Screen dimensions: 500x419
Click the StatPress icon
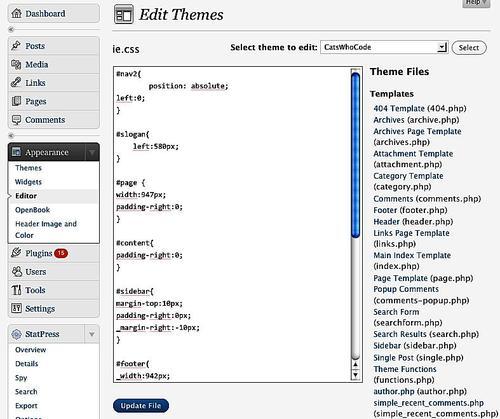16,334
